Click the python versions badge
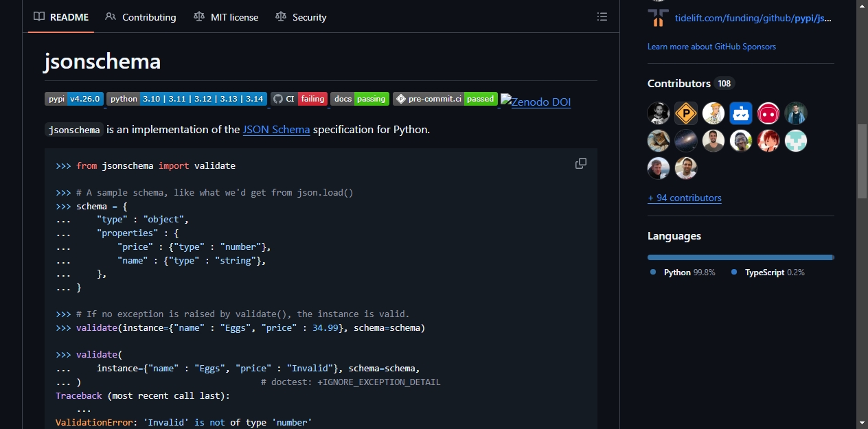 [x=187, y=99]
